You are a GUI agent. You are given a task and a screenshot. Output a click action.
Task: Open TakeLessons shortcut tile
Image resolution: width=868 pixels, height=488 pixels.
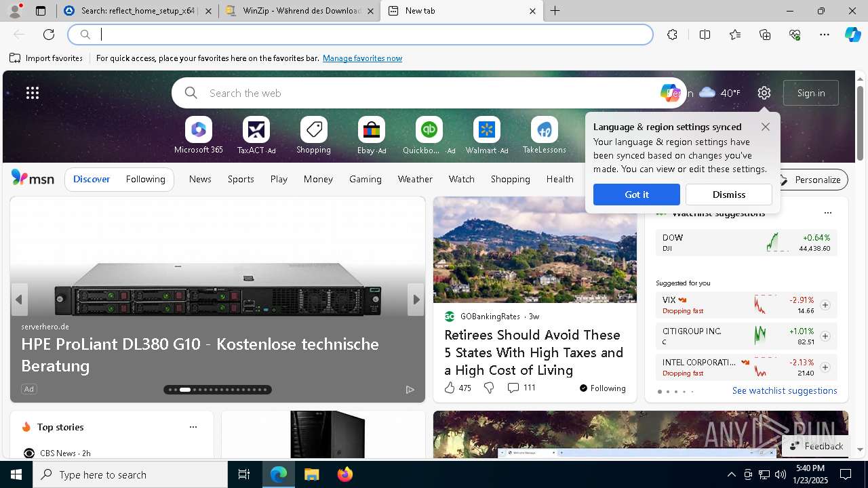point(544,136)
